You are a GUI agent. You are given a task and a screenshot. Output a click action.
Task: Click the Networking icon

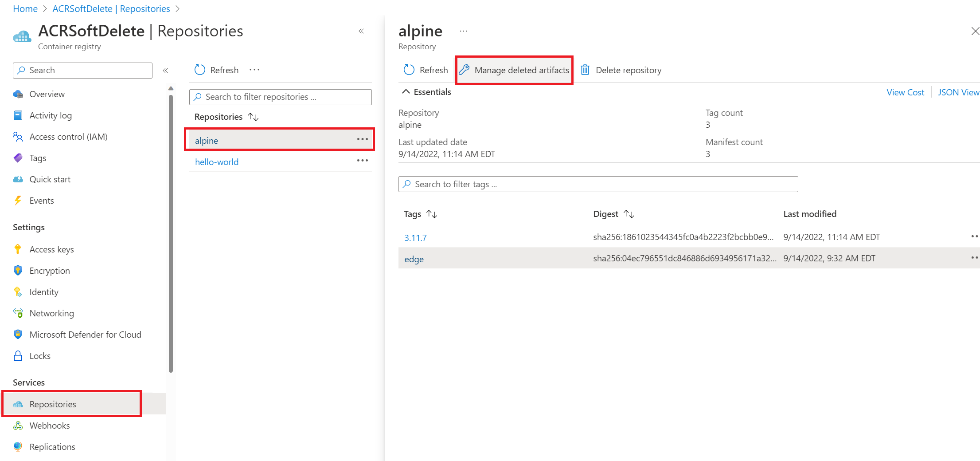pyautogui.click(x=18, y=313)
